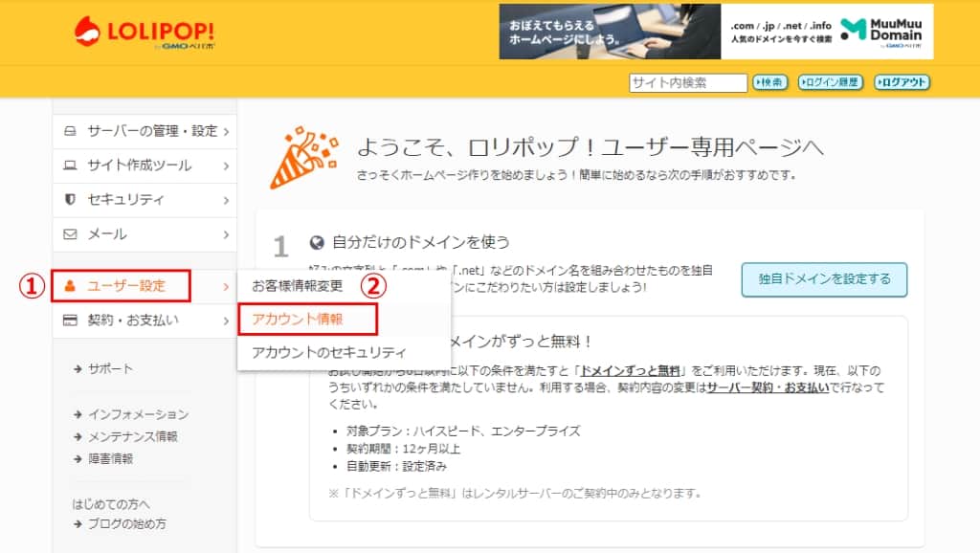Image resolution: width=980 pixels, height=553 pixels.
Task: Open 契約・お支払い menu
Action: point(145,321)
